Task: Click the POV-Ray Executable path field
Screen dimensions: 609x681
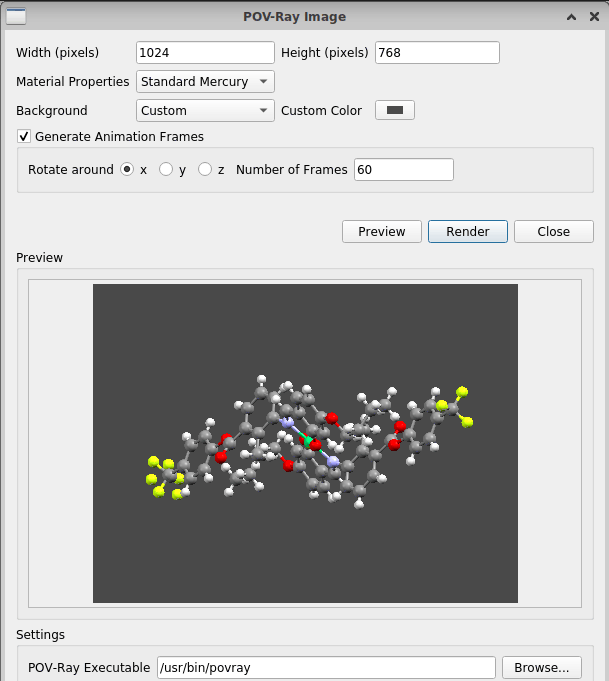Action: tap(326, 668)
